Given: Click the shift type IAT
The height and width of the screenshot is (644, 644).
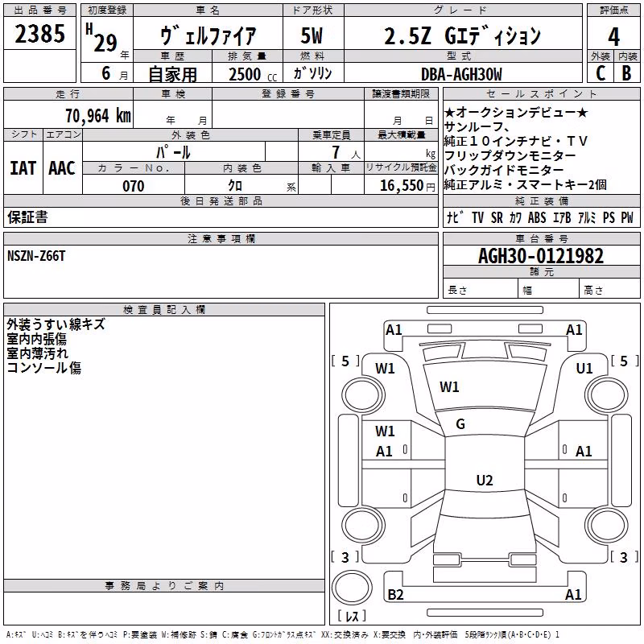Looking at the screenshot, I should [23, 168].
